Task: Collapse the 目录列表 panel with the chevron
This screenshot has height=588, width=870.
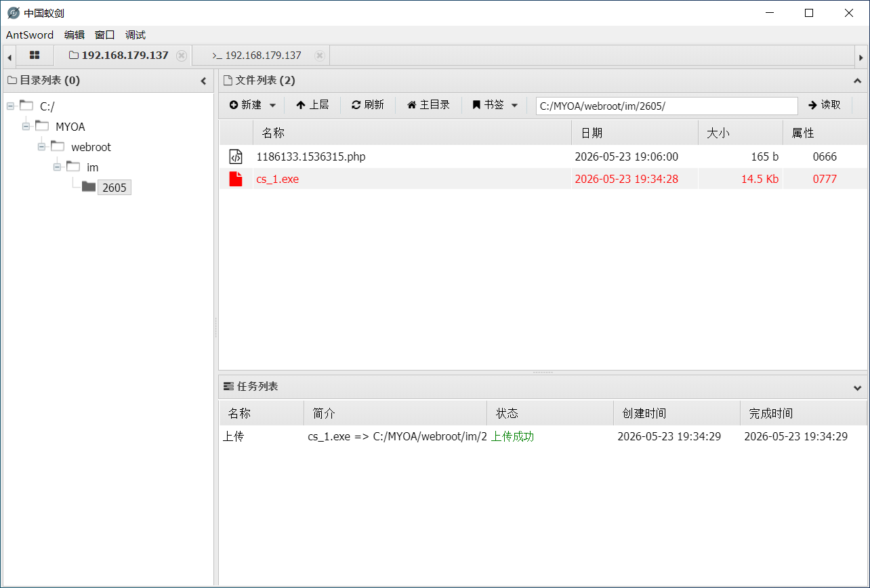Action: 203,81
